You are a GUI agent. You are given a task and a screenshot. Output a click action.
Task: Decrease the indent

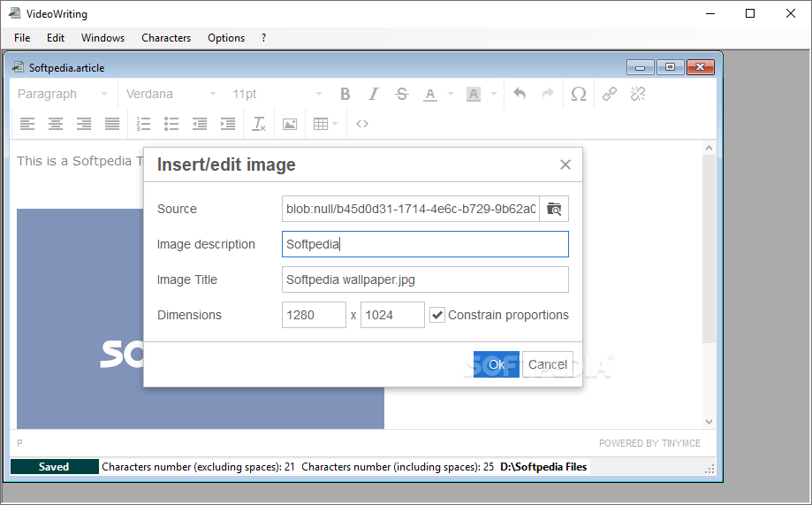coord(200,124)
